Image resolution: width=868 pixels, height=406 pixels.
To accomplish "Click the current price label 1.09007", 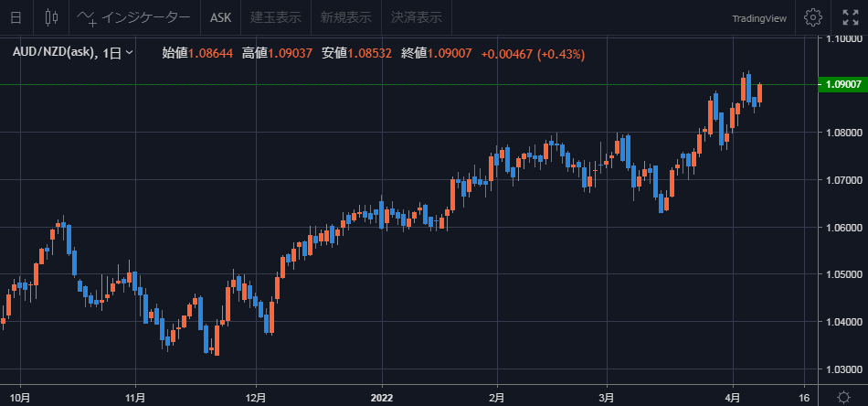I will click(x=842, y=85).
